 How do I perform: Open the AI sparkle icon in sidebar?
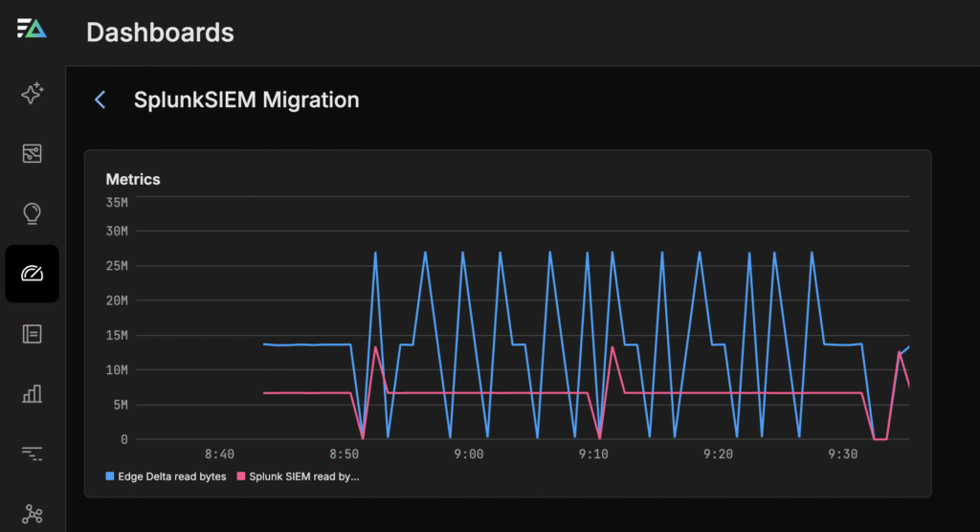(x=33, y=94)
